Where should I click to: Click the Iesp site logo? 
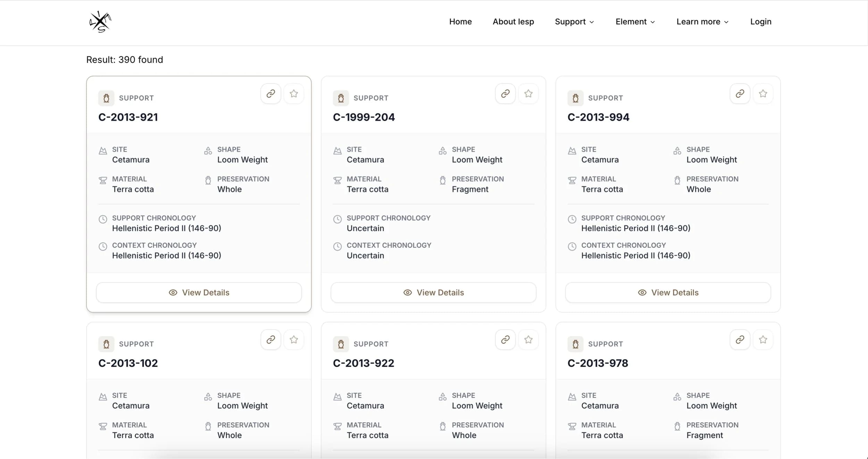(100, 22)
